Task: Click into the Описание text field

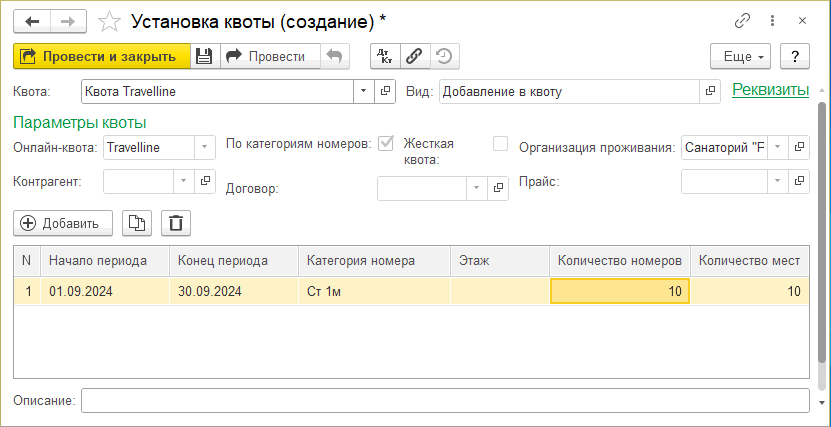Action: 444,401
